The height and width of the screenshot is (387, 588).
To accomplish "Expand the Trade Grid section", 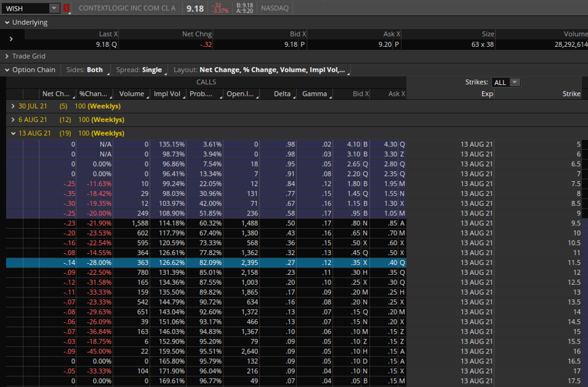I will (x=7, y=56).
